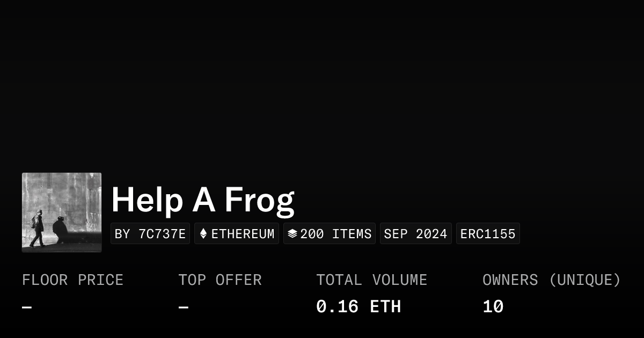Image resolution: width=644 pixels, height=338 pixels.
Task: Click the 200 ITEMS count text
Action: coord(335,234)
